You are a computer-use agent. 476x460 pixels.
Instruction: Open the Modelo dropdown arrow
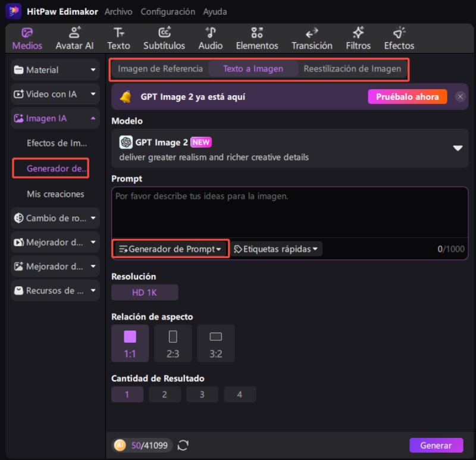click(x=458, y=148)
